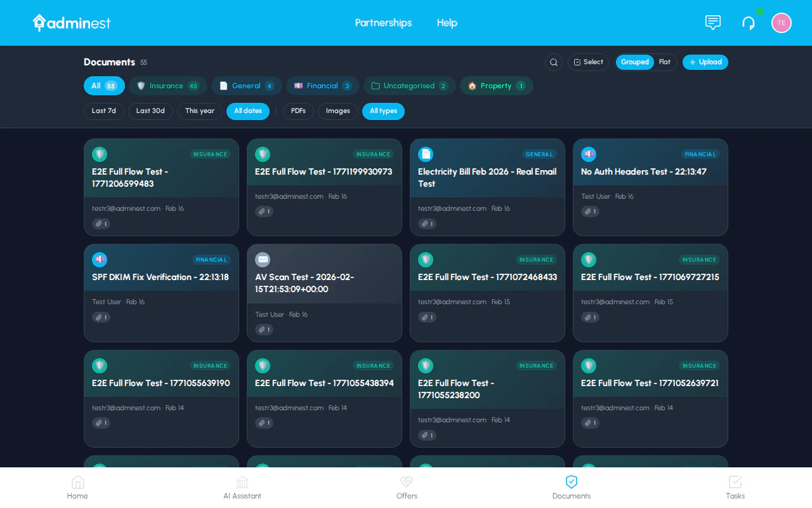Click FINANCIAL tag on SPF DKIM card
The width and height of the screenshot is (812, 508).
point(211,260)
